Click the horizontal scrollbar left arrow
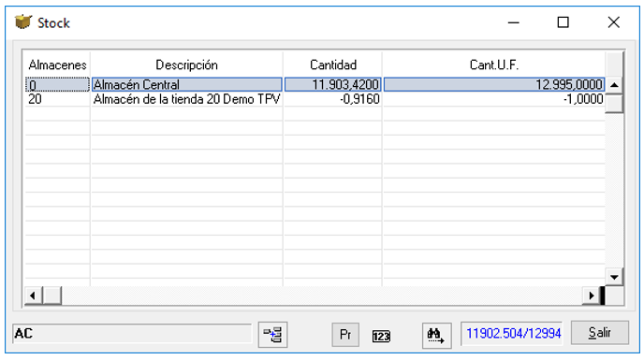This screenshot has height=360, width=644. [34, 295]
